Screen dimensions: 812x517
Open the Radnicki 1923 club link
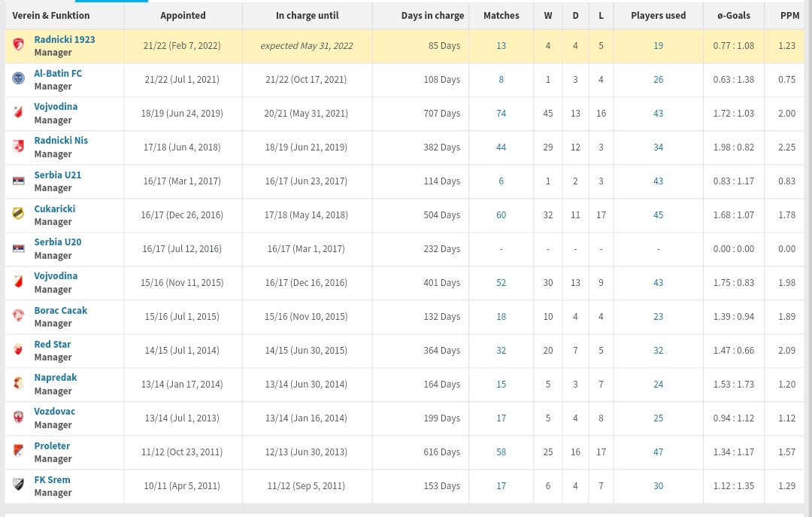(64, 39)
